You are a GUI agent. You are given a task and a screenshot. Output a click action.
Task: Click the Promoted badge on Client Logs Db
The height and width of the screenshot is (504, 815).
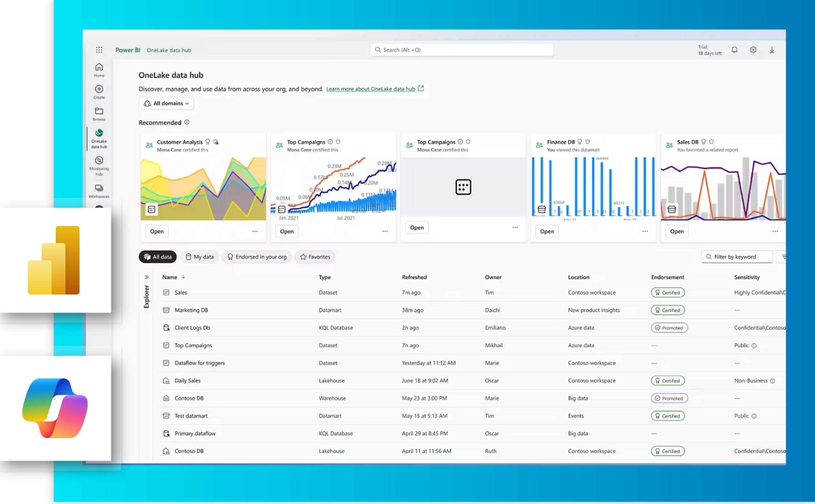click(x=669, y=328)
